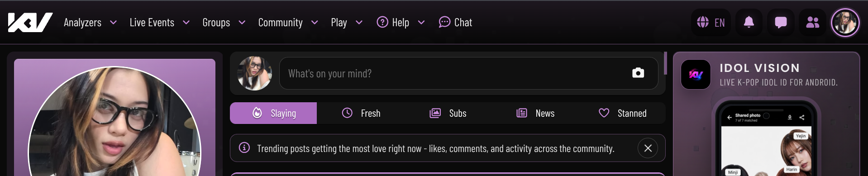Select the Stanned tab
This screenshot has height=176, width=868.
[x=622, y=113]
